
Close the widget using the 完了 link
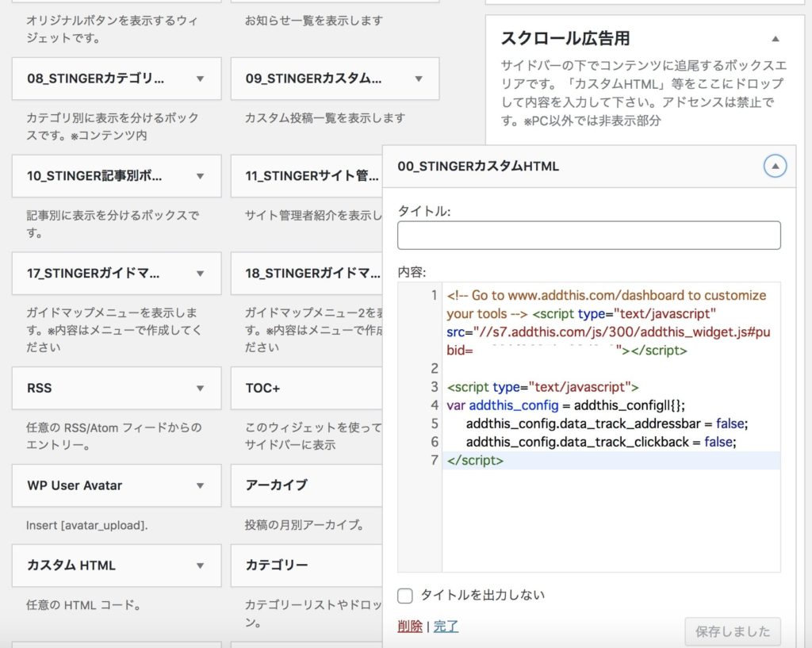coord(446,627)
